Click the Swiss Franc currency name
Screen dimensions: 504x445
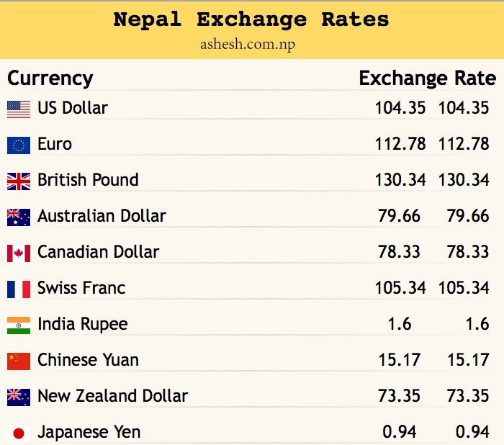coord(81,288)
